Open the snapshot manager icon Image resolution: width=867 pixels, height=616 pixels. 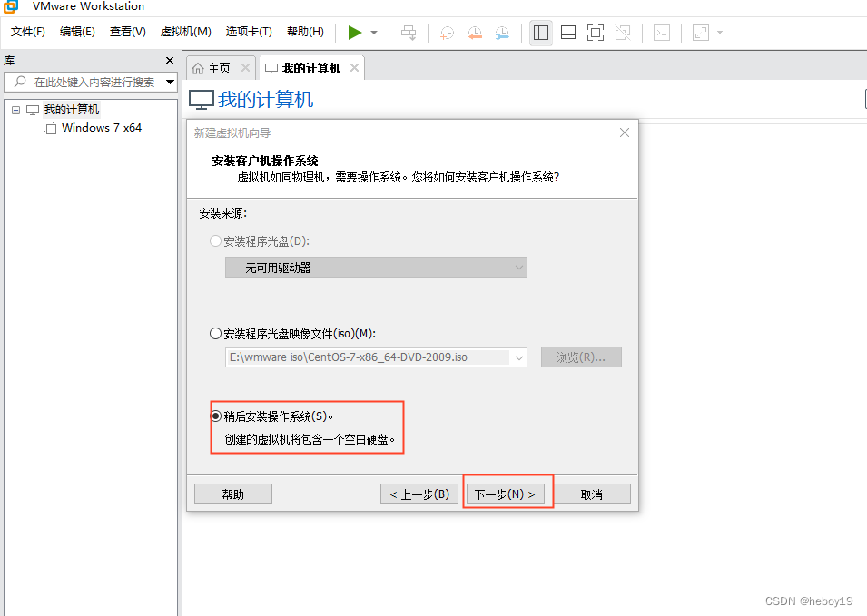click(502, 33)
